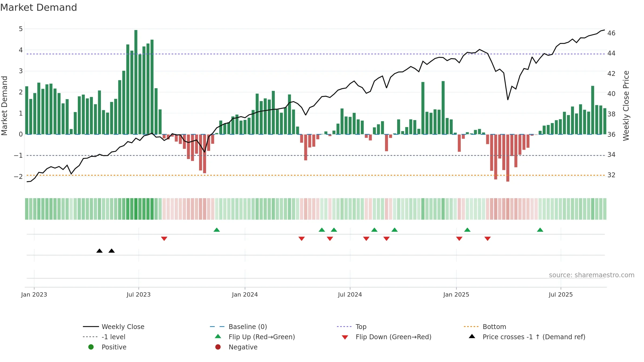Click later green Flip Up triangle before Jul 2024
Image resolution: width=644 pixels, height=362 pixels.
pos(334,230)
